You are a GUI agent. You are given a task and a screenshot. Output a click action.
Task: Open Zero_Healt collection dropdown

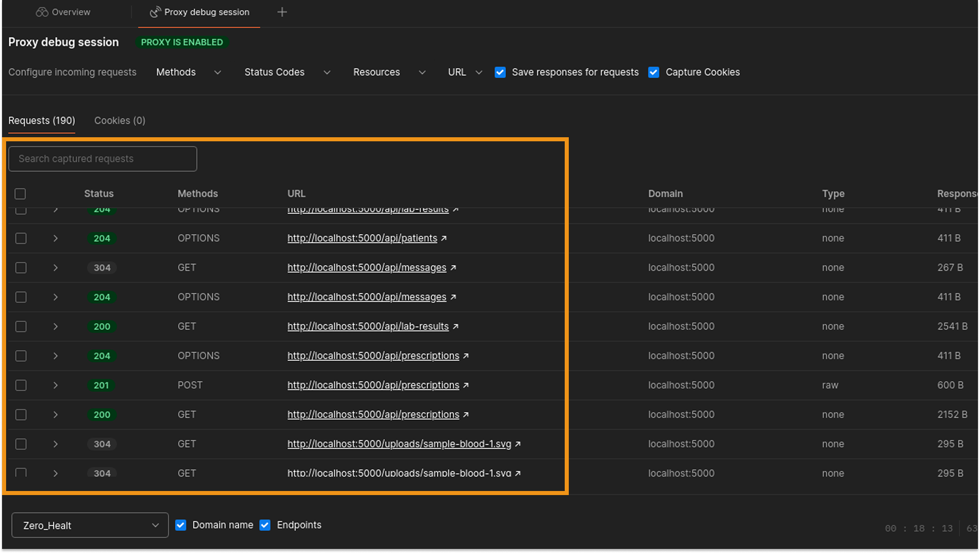coord(90,525)
